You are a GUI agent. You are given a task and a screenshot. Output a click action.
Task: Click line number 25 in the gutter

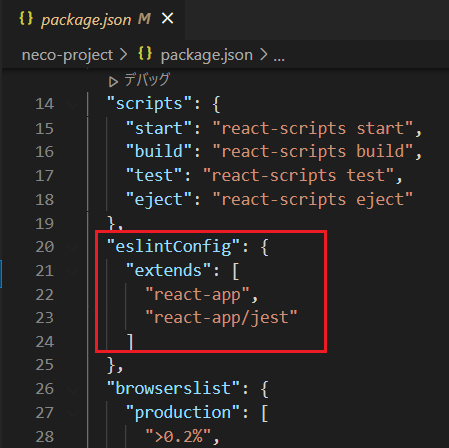[x=44, y=365]
